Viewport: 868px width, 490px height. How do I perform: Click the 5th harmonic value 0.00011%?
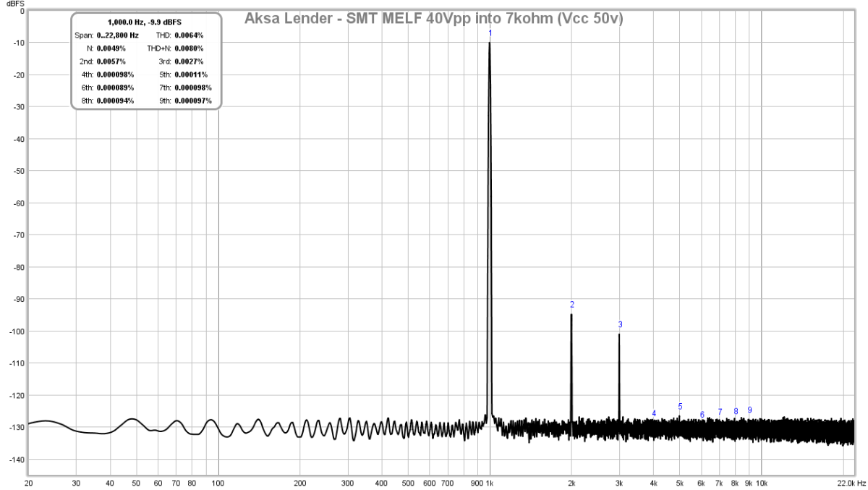191,75
